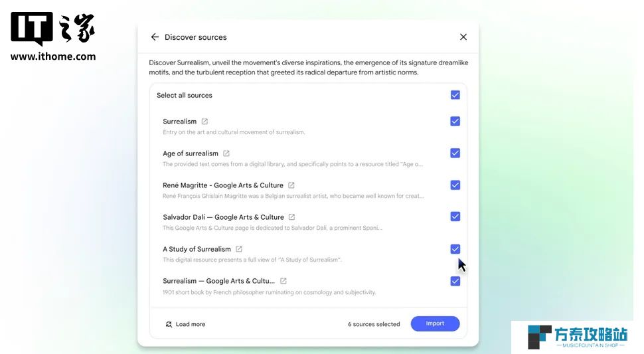Toggle the René Magritte source checkbox
This screenshot has height=354, width=644.
tap(455, 185)
